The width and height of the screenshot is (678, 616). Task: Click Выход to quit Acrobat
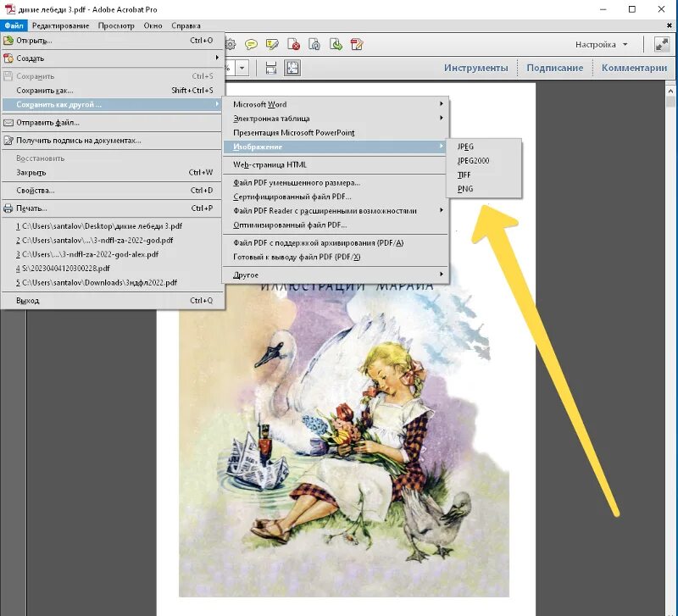pos(113,301)
